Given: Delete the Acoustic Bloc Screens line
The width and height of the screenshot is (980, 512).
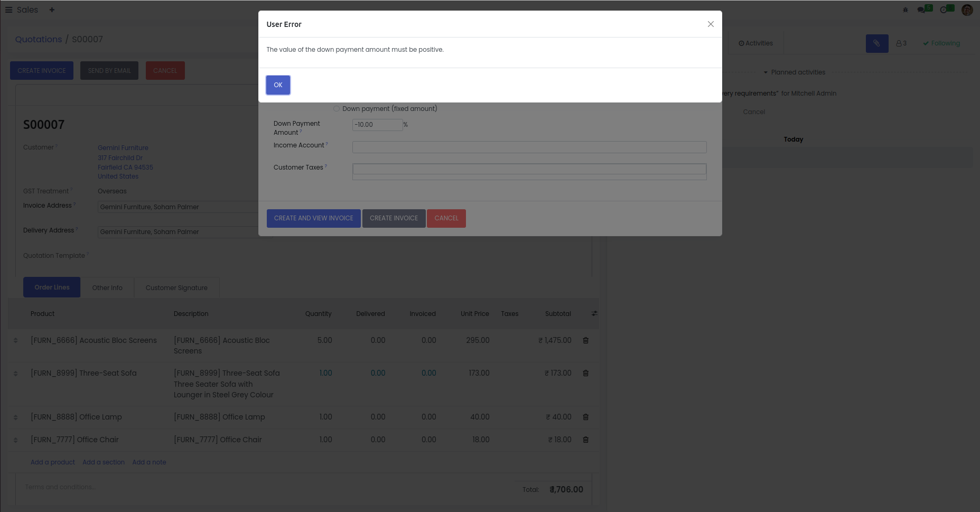Looking at the screenshot, I should point(585,340).
